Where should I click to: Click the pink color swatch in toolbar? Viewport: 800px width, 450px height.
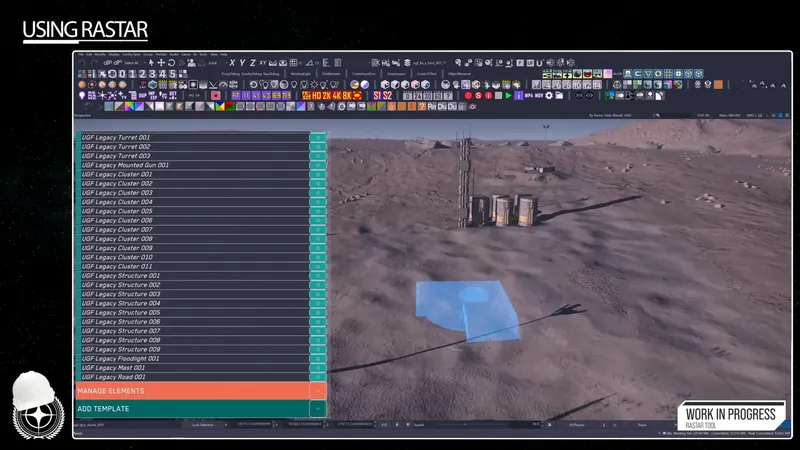(607, 74)
